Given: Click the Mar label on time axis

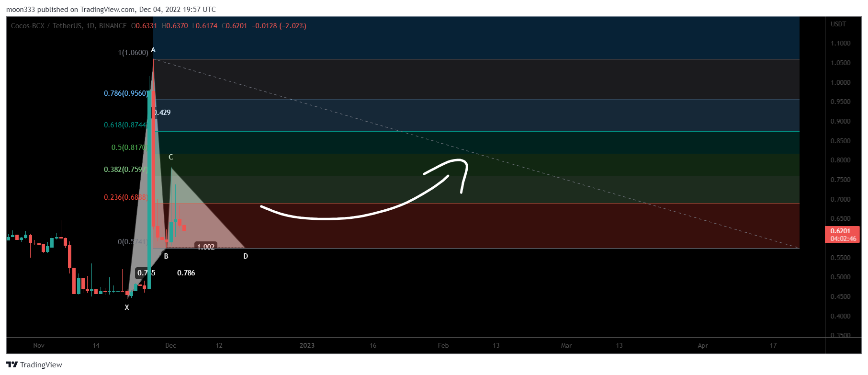Looking at the screenshot, I should pos(566,345).
